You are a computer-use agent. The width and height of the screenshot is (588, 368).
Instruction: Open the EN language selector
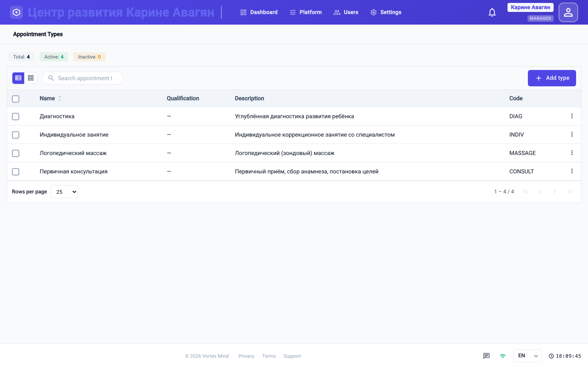pos(527,356)
